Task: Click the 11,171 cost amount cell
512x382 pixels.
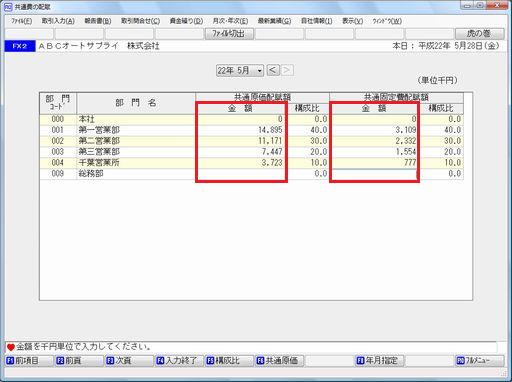Action: (241, 141)
